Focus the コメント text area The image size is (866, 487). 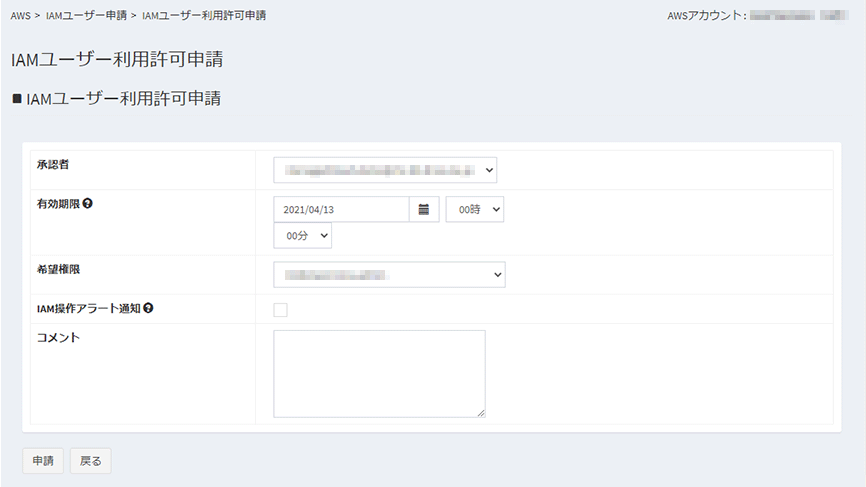(379, 373)
